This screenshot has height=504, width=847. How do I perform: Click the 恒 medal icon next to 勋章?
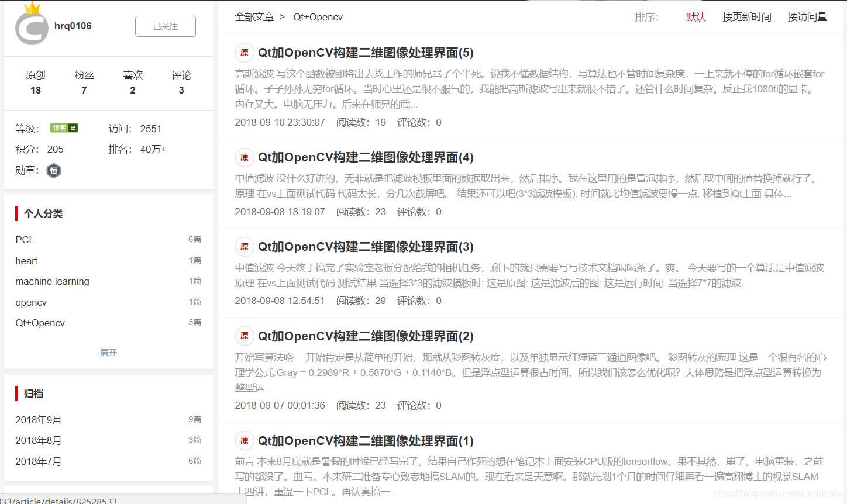click(54, 171)
